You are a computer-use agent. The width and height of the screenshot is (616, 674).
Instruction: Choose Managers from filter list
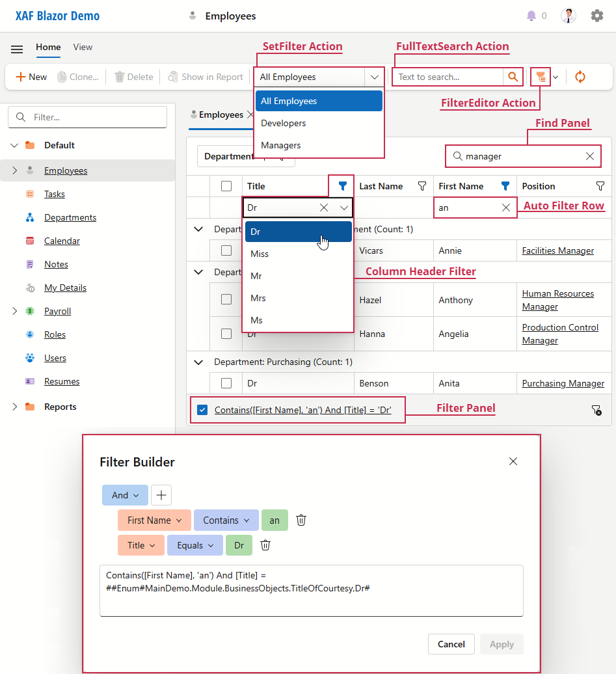point(319,145)
